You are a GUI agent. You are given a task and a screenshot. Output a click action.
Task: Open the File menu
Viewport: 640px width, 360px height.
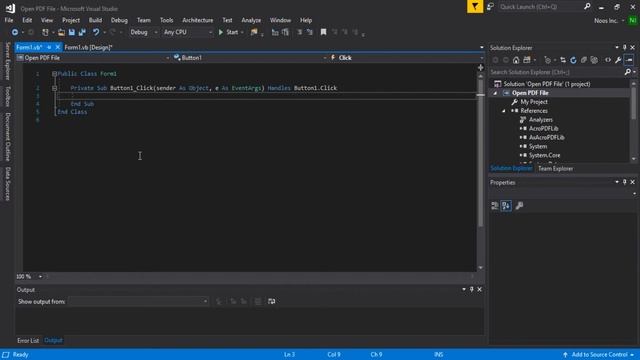[x=9, y=20]
